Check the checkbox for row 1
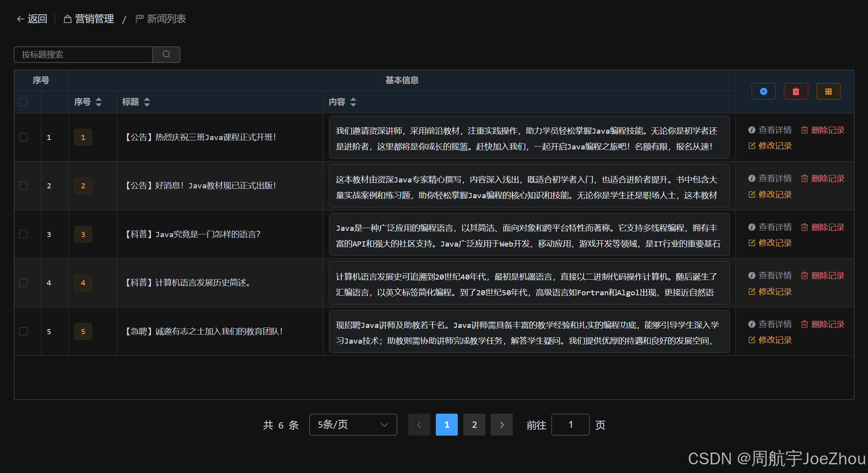Screen dimensions: 868x473 pos(24,137)
